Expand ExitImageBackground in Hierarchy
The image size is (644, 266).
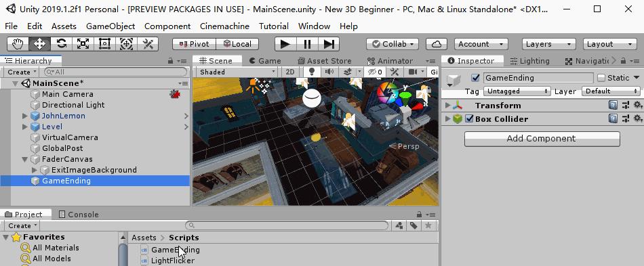click(x=35, y=170)
